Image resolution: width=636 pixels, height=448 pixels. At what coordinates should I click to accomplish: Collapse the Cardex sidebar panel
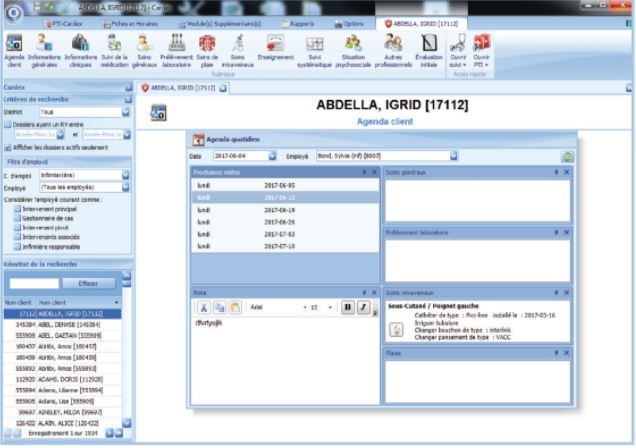point(129,88)
